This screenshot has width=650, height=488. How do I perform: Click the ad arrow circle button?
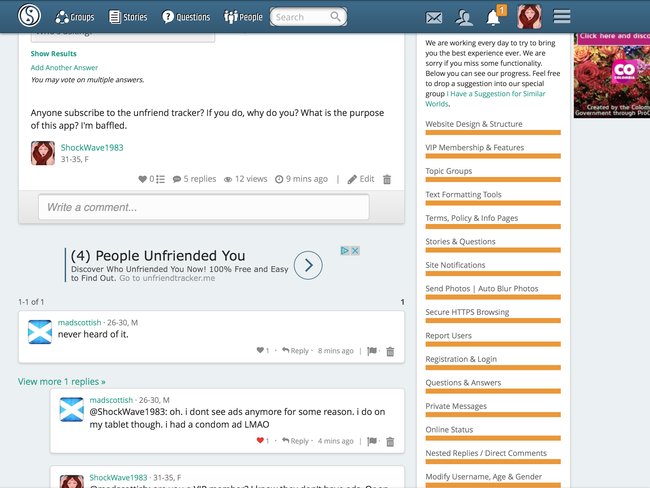pyautogui.click(x=308, y=265)
